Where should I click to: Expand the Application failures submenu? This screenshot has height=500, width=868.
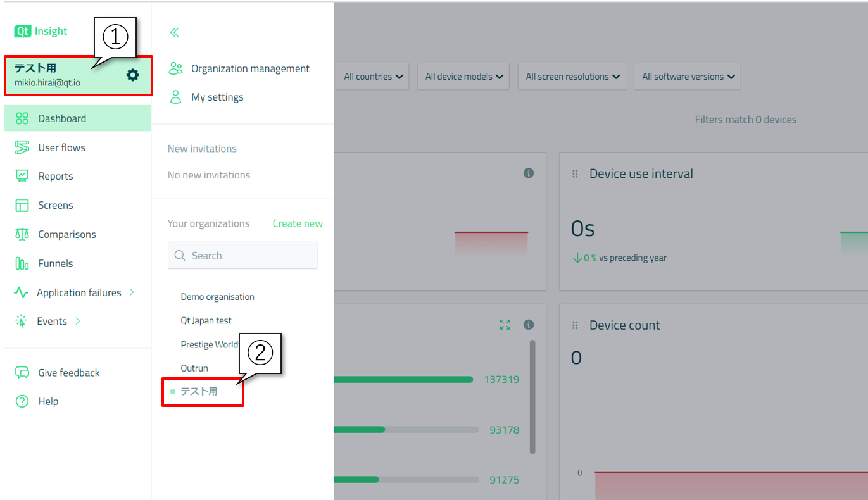click(132, 292)
